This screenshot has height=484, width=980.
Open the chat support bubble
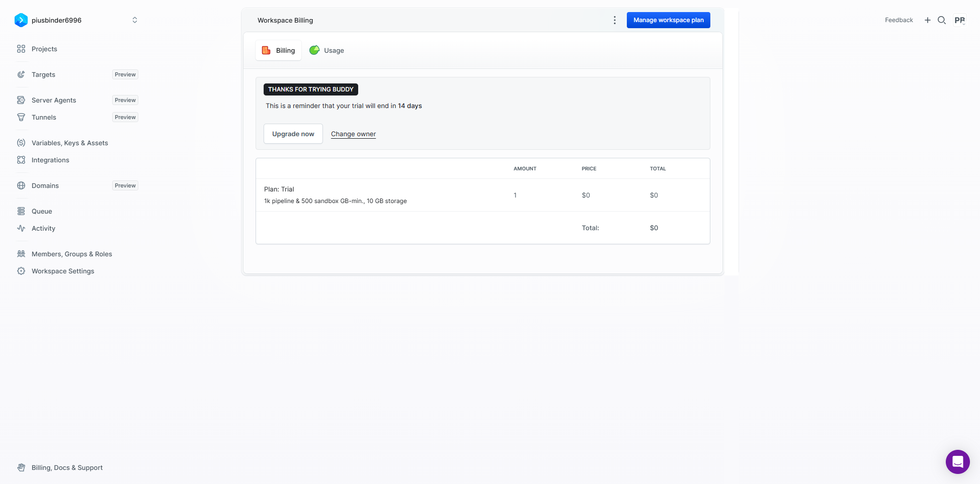tap(957, 461)
